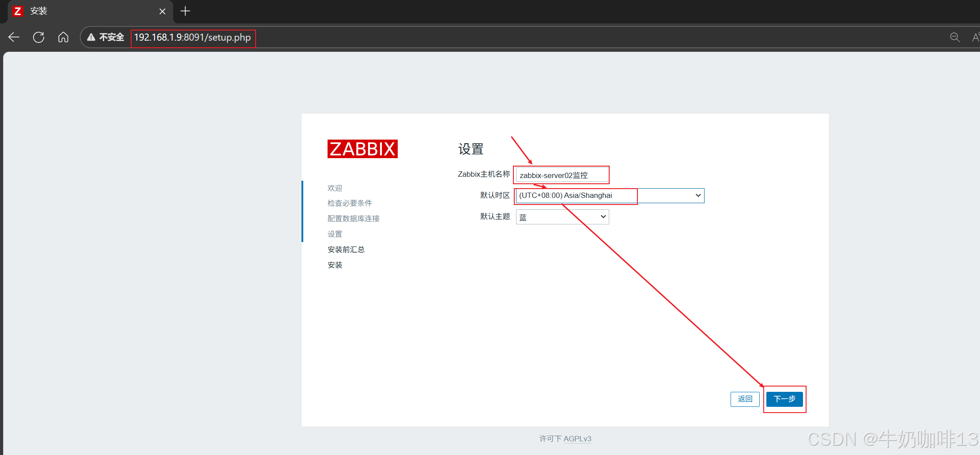The image size is (980, 455).
Task: Open the AGPLv3 license link
Action: 577,439
